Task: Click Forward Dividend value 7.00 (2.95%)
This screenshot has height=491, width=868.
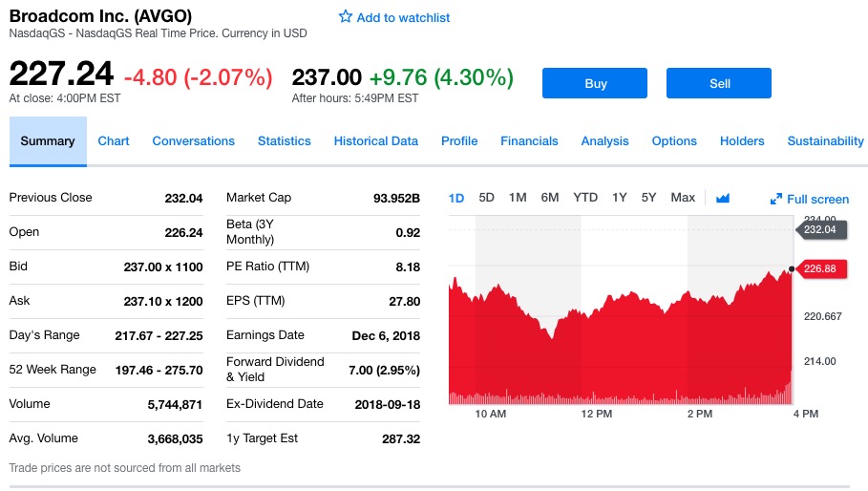Action: coord(384,370)
